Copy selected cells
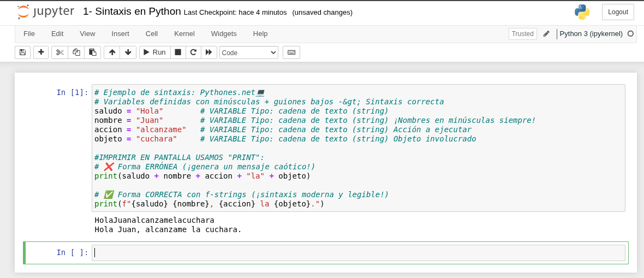The height and width of the screenshot is (278, 644). coord(76,52)
